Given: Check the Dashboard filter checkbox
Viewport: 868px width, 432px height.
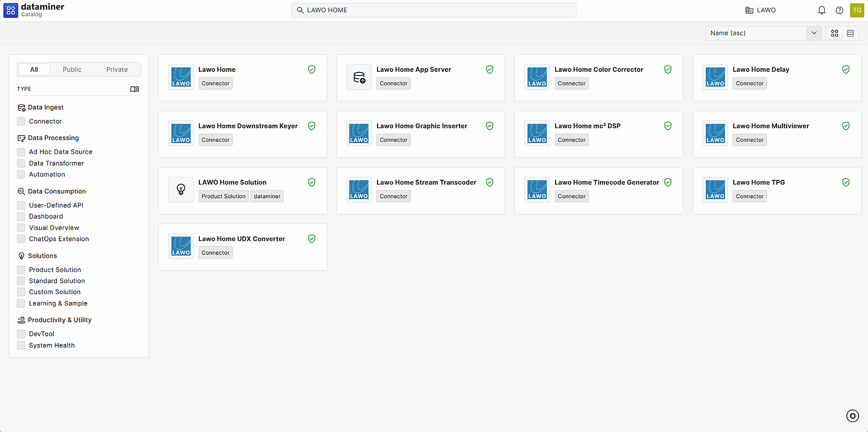Looking at the screenshot, I should [x=21, y=216].
